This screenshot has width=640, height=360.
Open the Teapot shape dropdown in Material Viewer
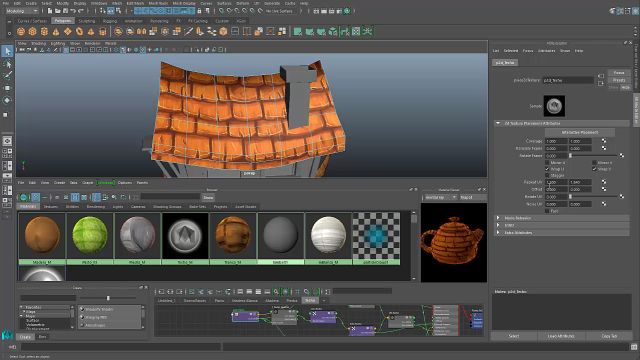(x=473, y=198)
